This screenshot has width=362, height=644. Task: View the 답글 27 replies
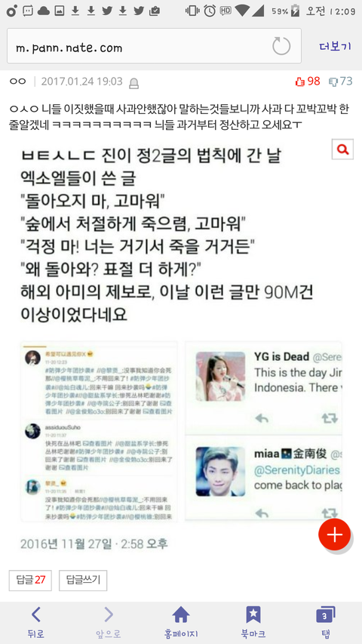30,581
